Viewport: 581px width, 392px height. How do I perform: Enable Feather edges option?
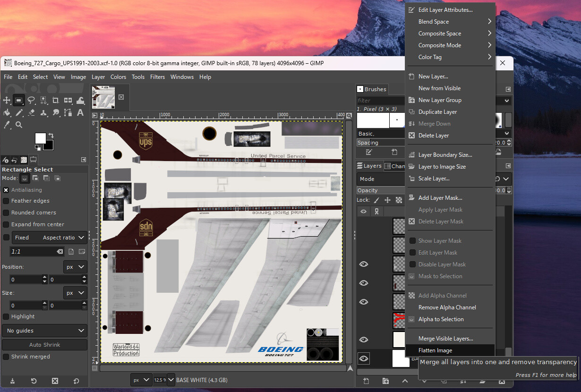tap(6, 201)
